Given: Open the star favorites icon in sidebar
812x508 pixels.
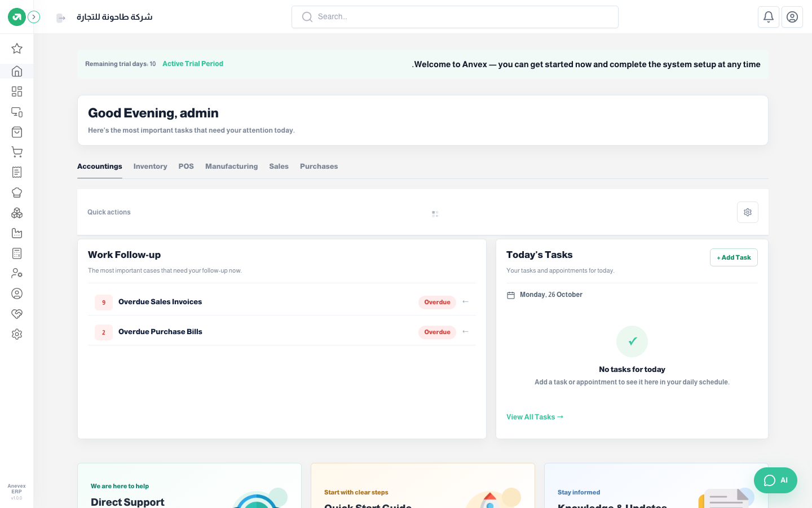Looking at the screenshot, I should pos(17,49).
